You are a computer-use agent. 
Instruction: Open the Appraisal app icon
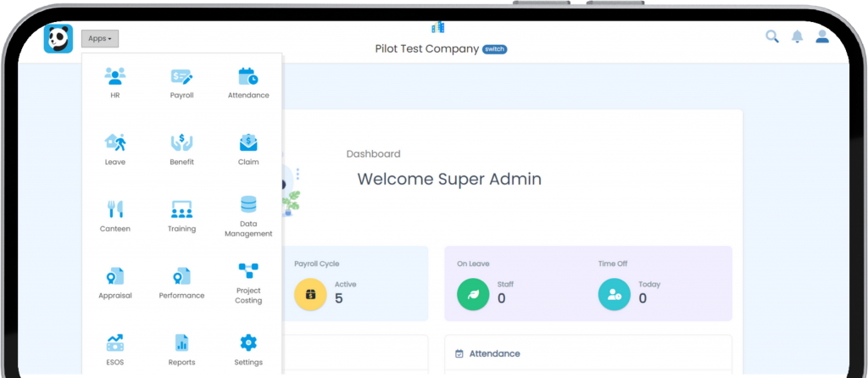pyautogui.click(x=115, y=276)
